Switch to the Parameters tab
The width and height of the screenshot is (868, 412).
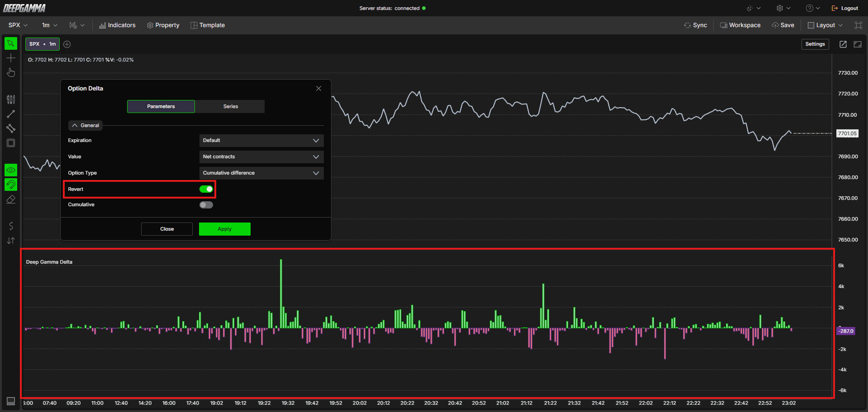pos(161,106)
